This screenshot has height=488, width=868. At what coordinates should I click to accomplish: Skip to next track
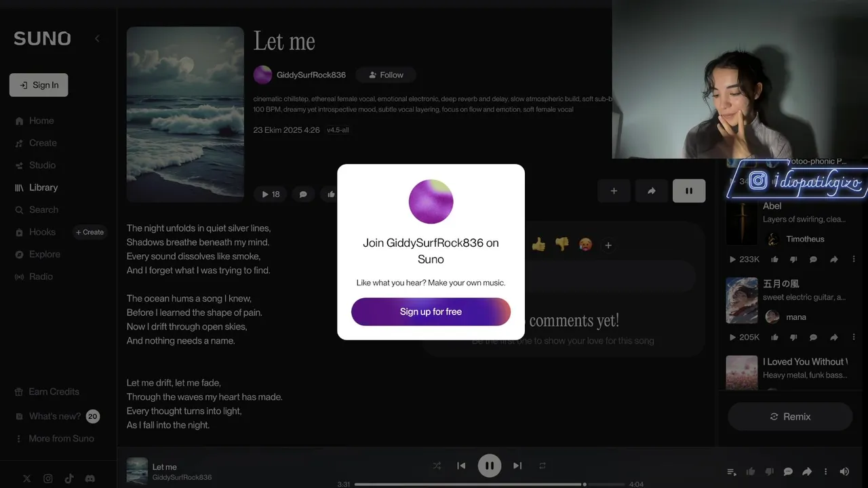[517, 466]
